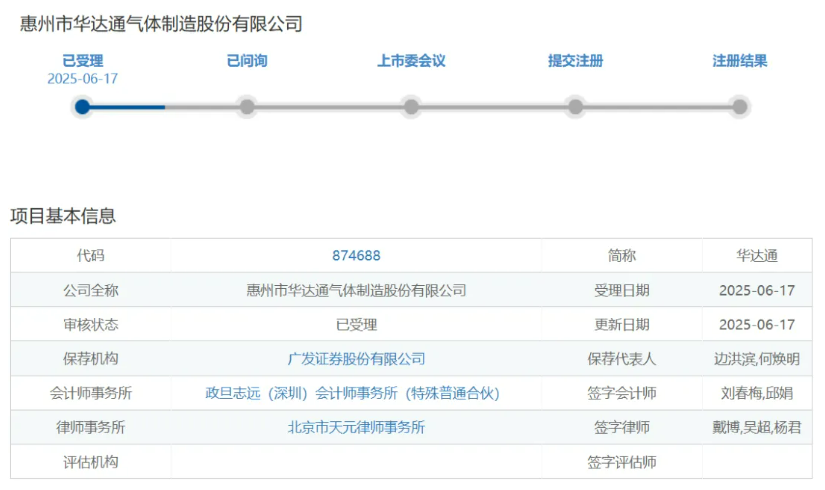Click the 受理日期 value 2025-06-17
The image size is (825, 490).
point(757,290)
